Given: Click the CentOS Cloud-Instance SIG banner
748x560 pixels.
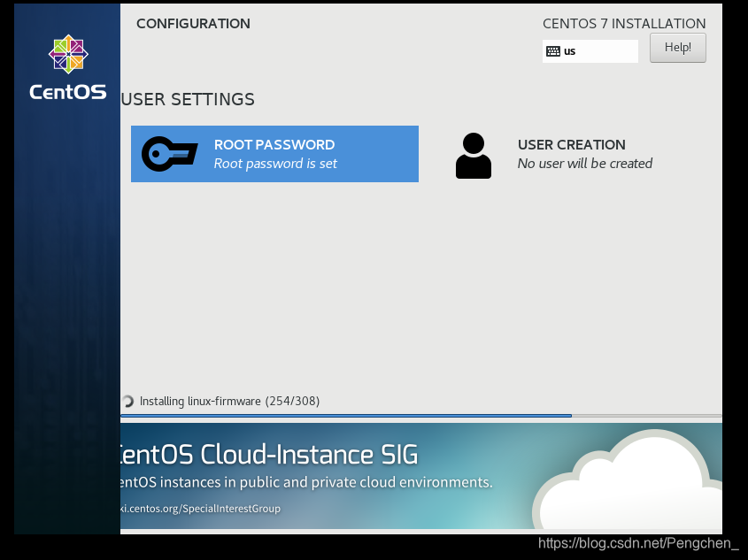Looking at the screenshot, I should tap(421, 476).
